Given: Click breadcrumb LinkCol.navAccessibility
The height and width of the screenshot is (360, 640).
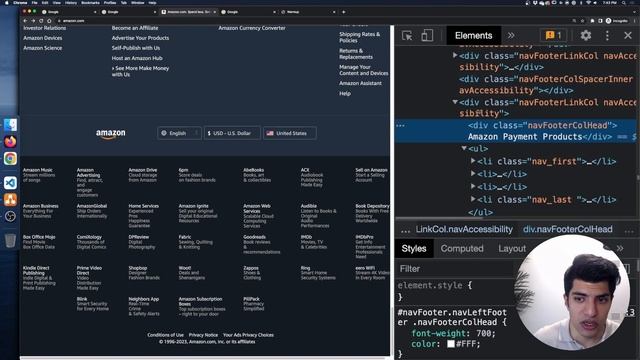Looking at the screenshot, I should 464,229.
